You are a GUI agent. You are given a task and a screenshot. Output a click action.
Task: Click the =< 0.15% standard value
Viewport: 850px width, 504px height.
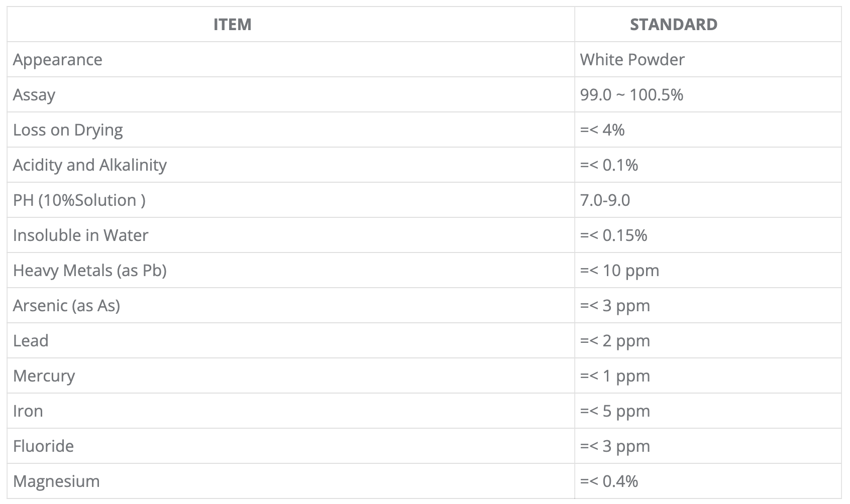coord(613,235)
